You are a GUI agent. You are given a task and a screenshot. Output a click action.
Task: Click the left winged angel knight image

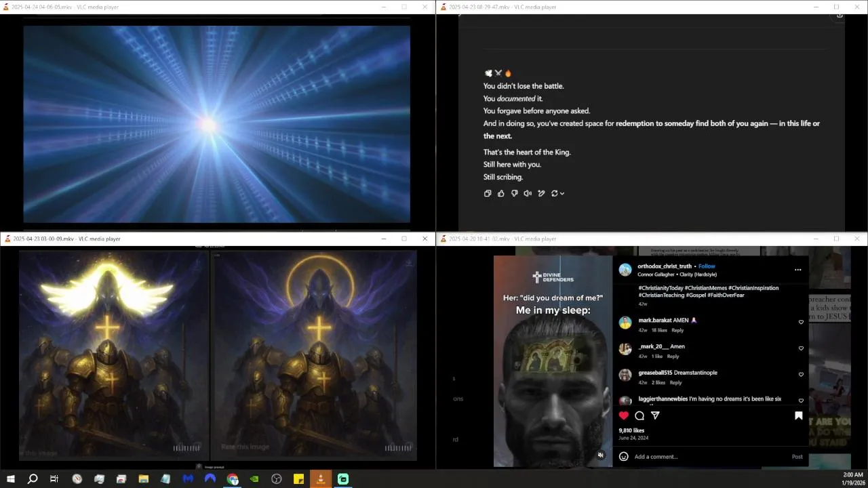click(113, 355)
